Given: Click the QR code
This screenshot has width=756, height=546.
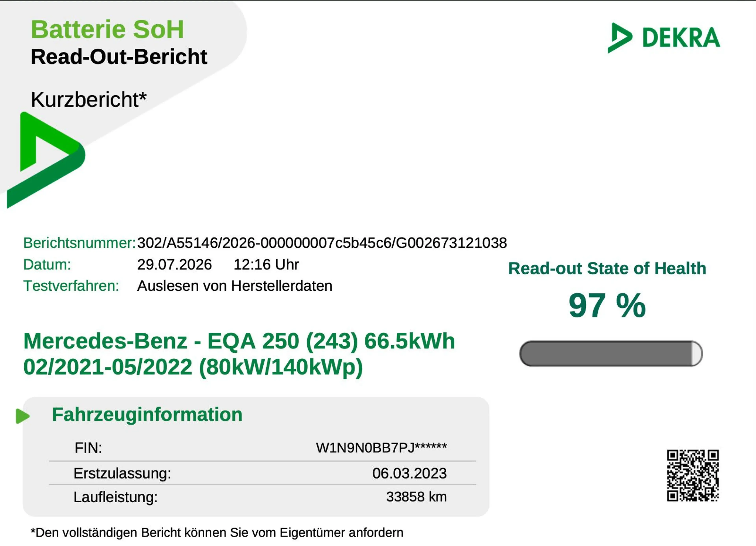Looking at the screenshot, I should 693,475.
